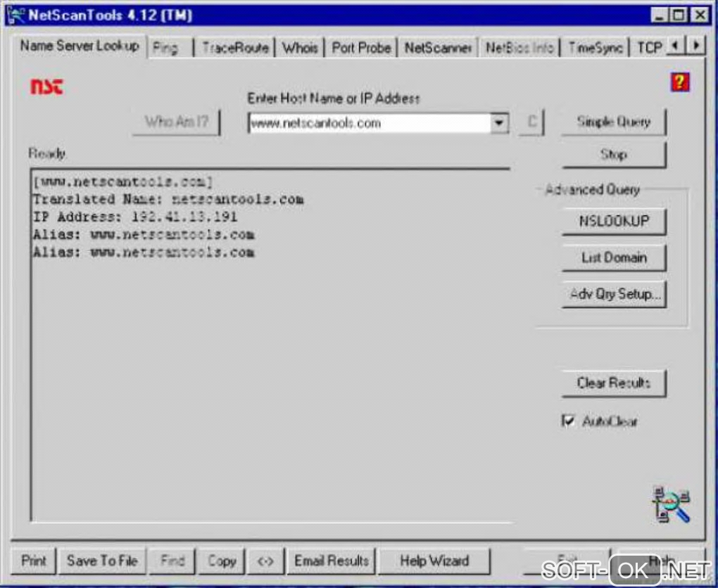
Task: Click the Who Am I? button
Action: pos(176,122)
